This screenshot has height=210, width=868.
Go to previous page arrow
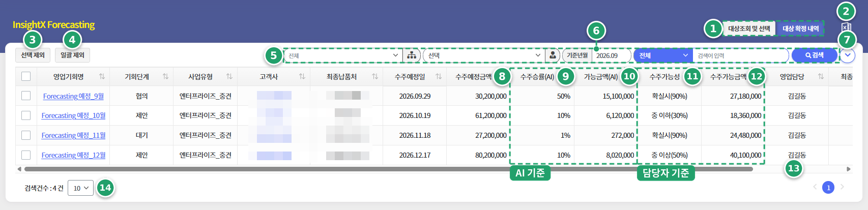click(815, 187)
